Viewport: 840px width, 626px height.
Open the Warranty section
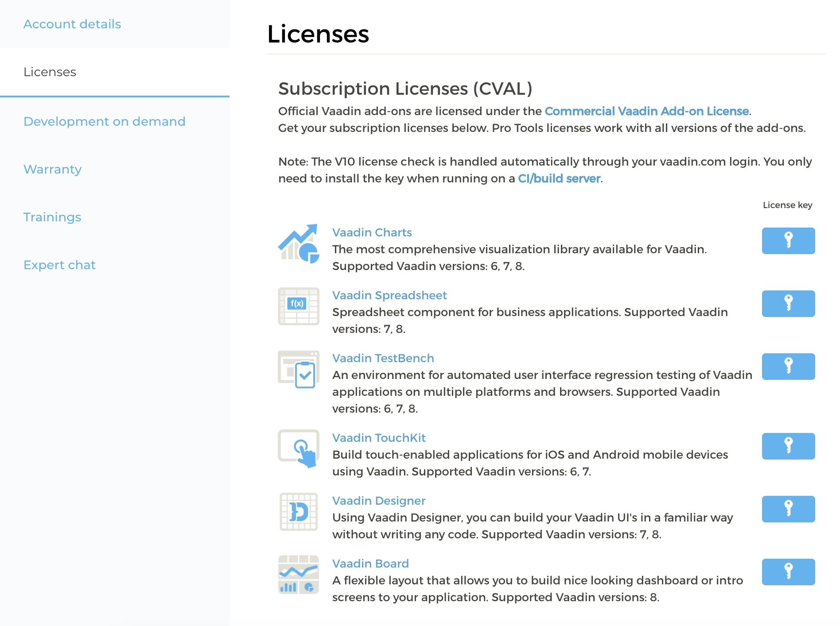click(x=53, y=169)
